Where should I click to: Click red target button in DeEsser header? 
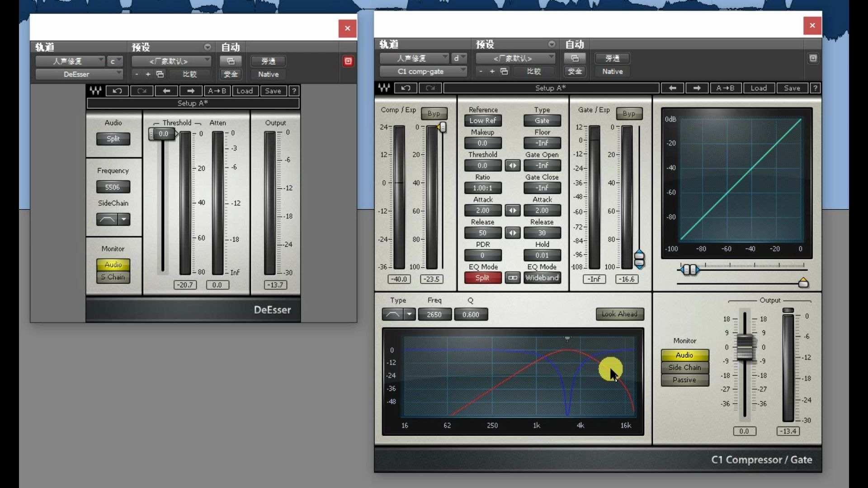[348, 61]
